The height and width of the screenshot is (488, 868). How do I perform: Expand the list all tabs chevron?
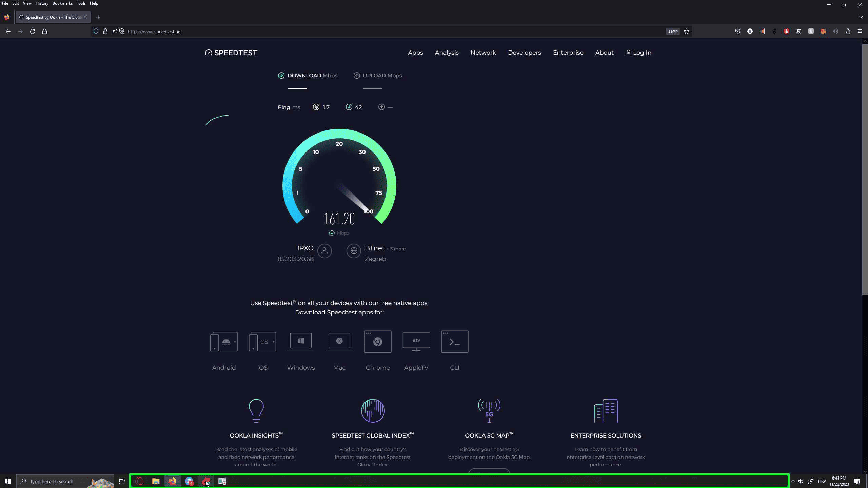coord(861,17)
